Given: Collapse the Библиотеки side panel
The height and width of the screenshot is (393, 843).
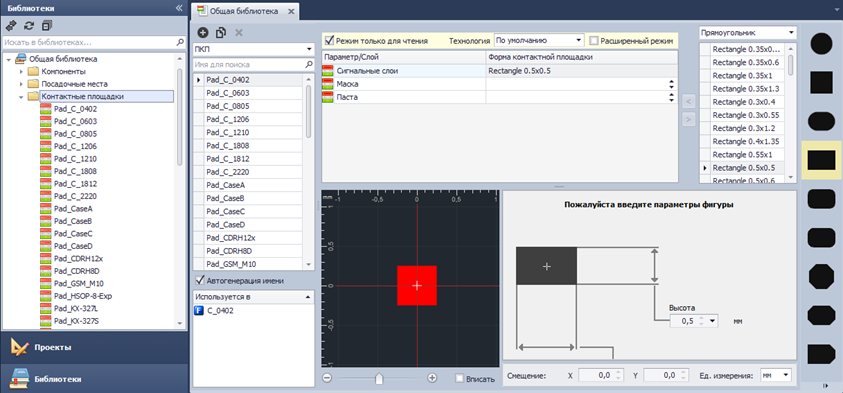Looking at the screenshot, I should (179, 8).
